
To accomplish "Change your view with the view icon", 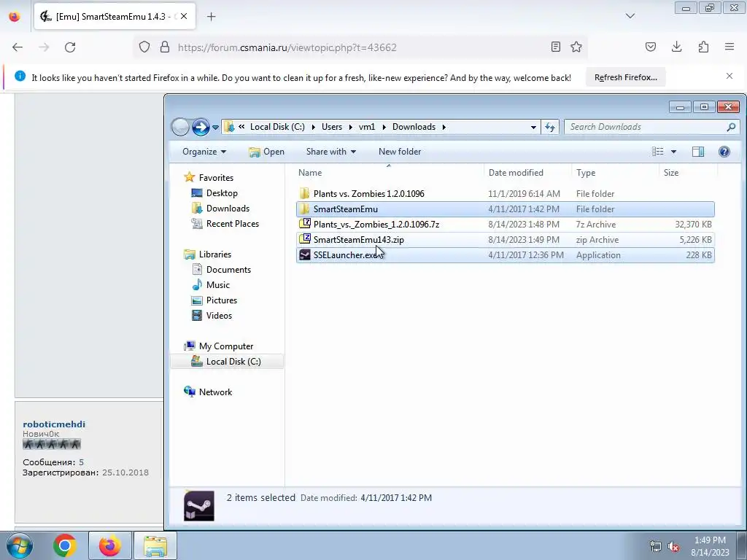I will (x=658, y=152).
